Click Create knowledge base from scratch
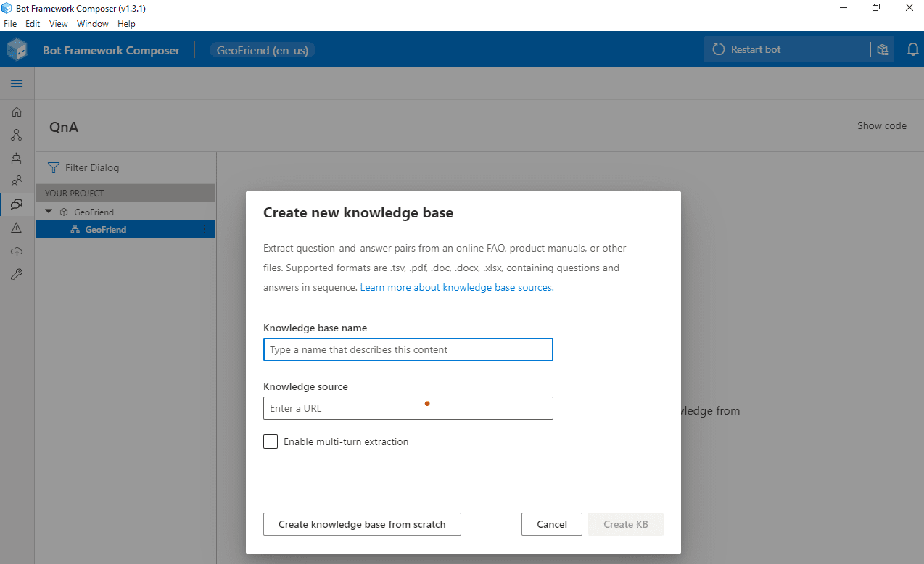 (362, 524)
